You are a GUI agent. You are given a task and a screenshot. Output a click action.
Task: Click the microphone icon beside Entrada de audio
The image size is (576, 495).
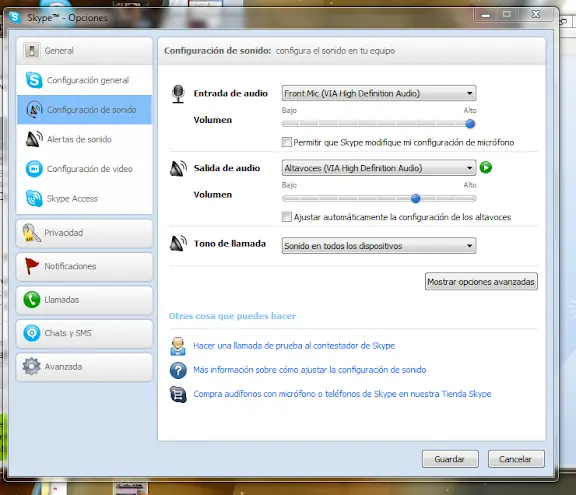[x=178, y=94]
